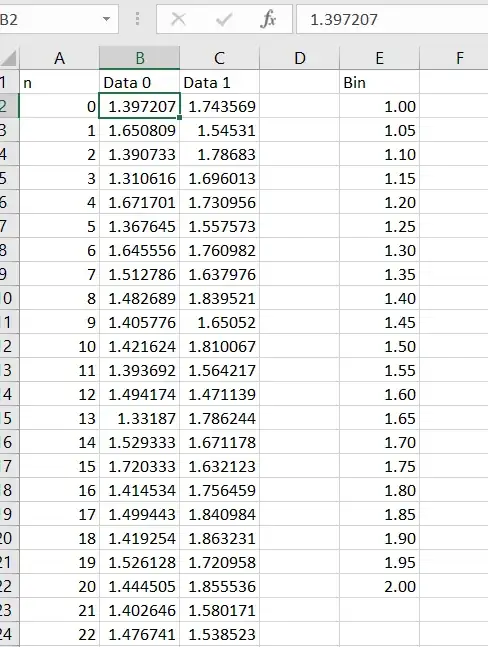Image resolution: width=488 pixels, height=647 pixels.
Task: Select cell containing 1.810067
Action: pyautogui.click(x=219, y=346)
